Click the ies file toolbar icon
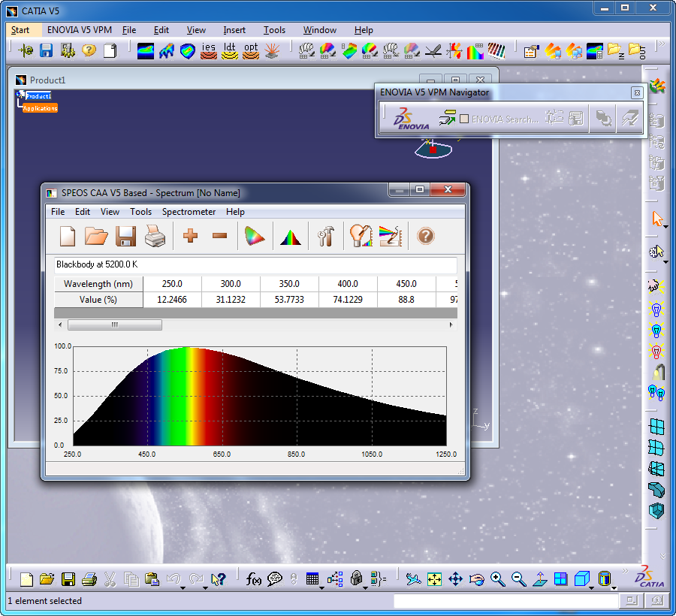This screenshot has width=676, height=616. pyautogui.click(x=209, y=51)
